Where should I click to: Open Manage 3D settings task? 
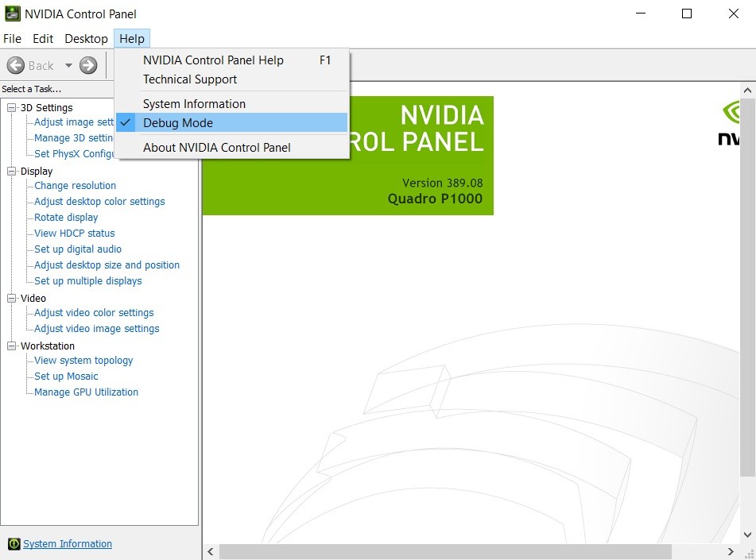click(x=74, y=138)
